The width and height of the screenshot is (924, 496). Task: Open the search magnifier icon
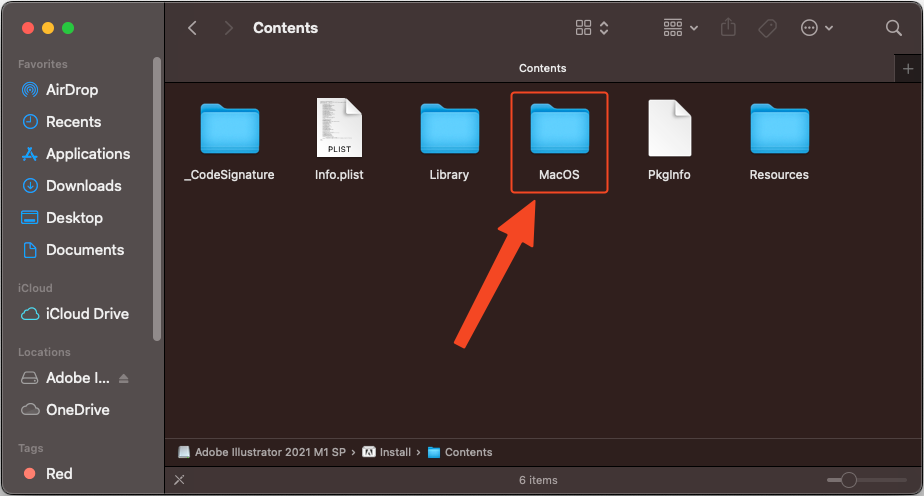point(894,28)
